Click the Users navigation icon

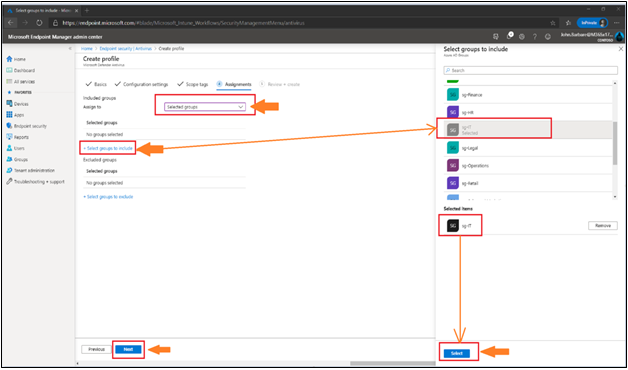[10, 148]
